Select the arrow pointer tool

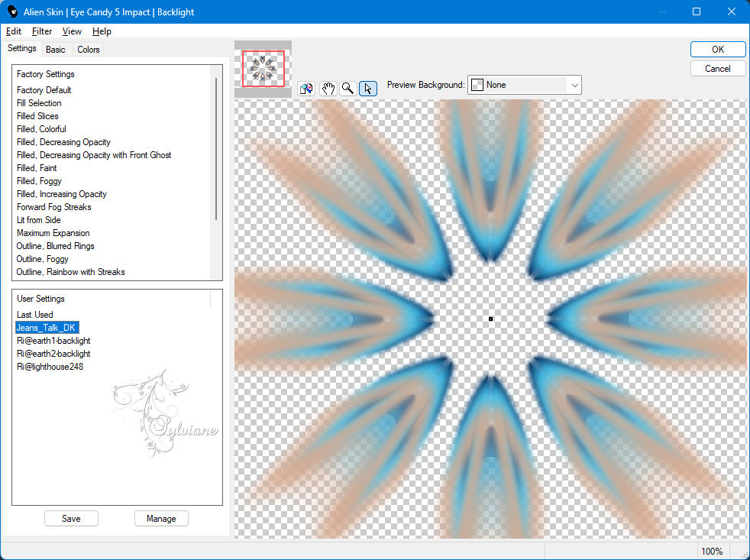coord(368,89)
